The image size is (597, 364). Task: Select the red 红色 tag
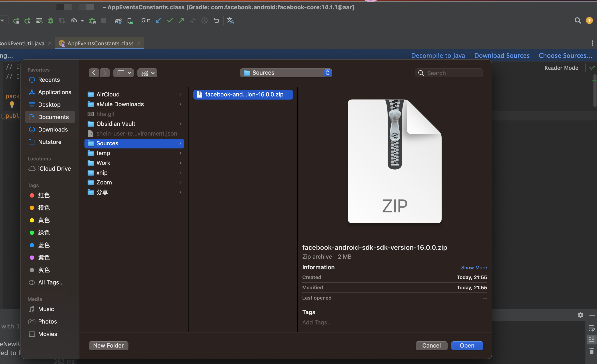click(x=44, y=195)
